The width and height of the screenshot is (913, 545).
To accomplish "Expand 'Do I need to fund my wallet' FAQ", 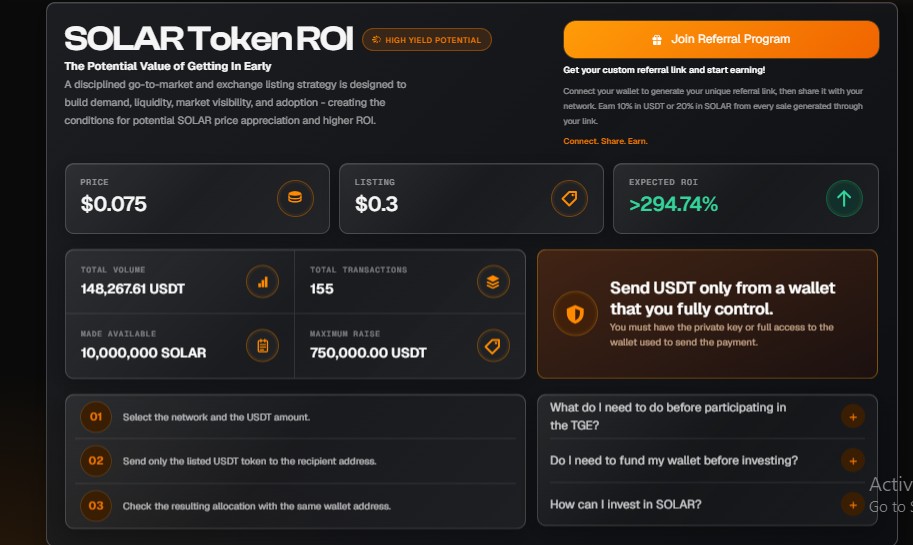I will click(x=853, y=461).
